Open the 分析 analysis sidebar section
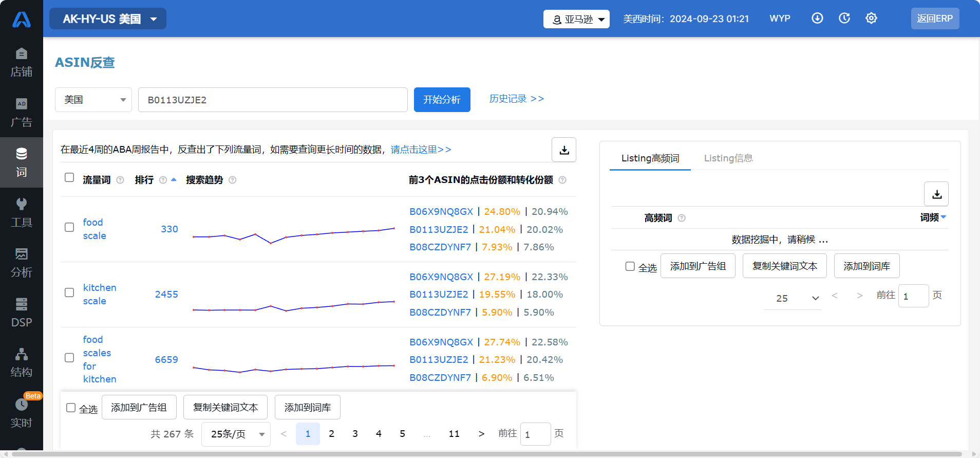The image size is (980, 458). point(22,262)
